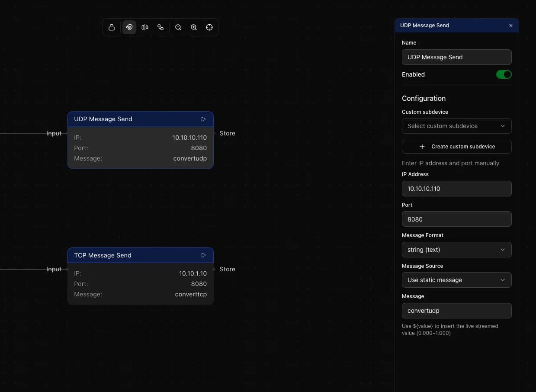Click the IP value 10.10.1.10 in TCP node

click(x=193, y=273)
